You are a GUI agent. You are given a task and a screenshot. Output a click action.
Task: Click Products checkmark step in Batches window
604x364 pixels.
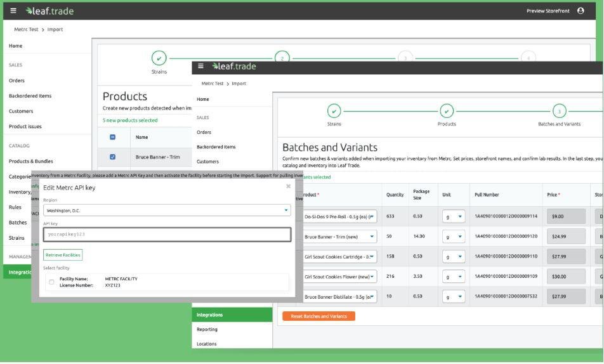[447, 111]
